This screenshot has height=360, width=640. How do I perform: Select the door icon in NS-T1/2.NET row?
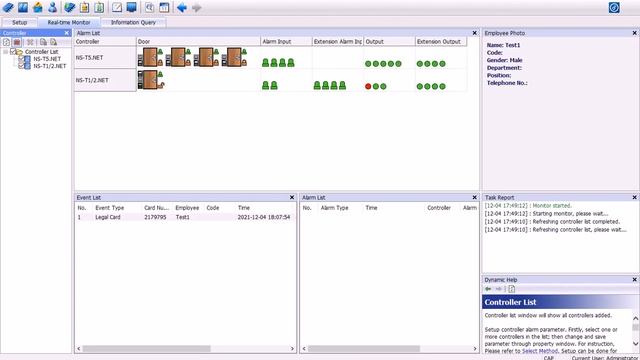pos(151,80)
